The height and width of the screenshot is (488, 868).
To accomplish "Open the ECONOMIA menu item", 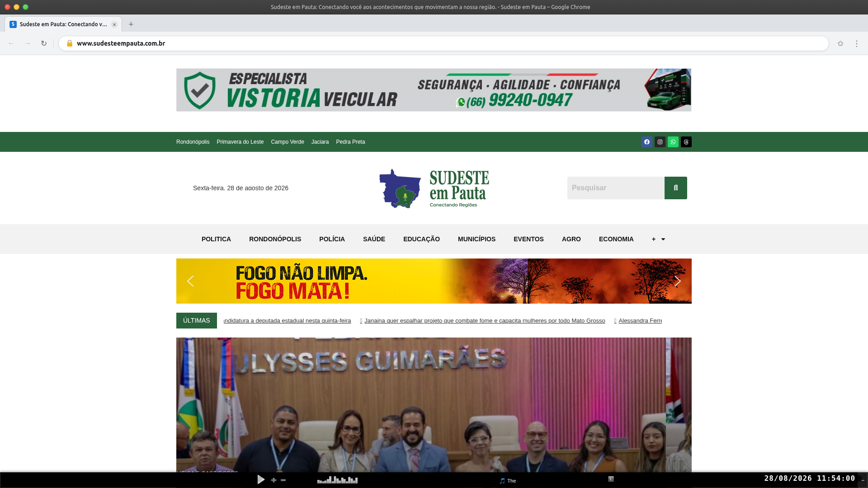I will [616, 239].
